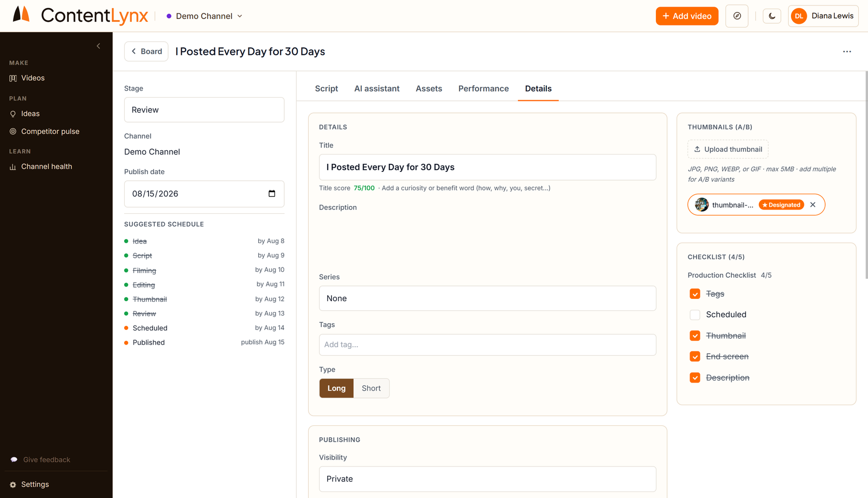Select the Short video type
The height and width of the screenshot is (498, 868).
click(x=371, y=388)
